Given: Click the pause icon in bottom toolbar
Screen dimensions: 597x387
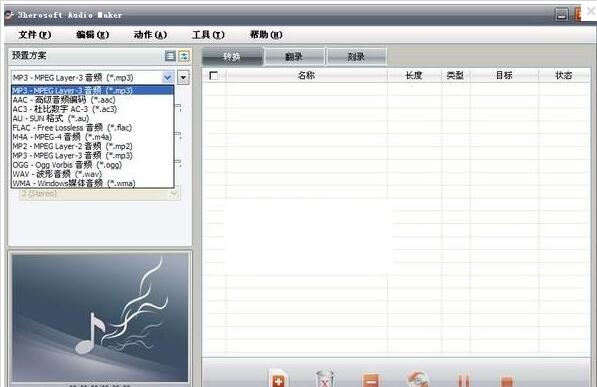Looking at the screenshot, I should pos(463,380).
